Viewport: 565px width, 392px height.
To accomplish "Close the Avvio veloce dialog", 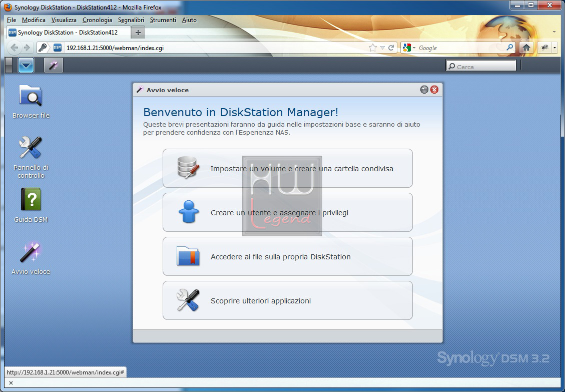I will pyautogui.click(x=434, y=90).
